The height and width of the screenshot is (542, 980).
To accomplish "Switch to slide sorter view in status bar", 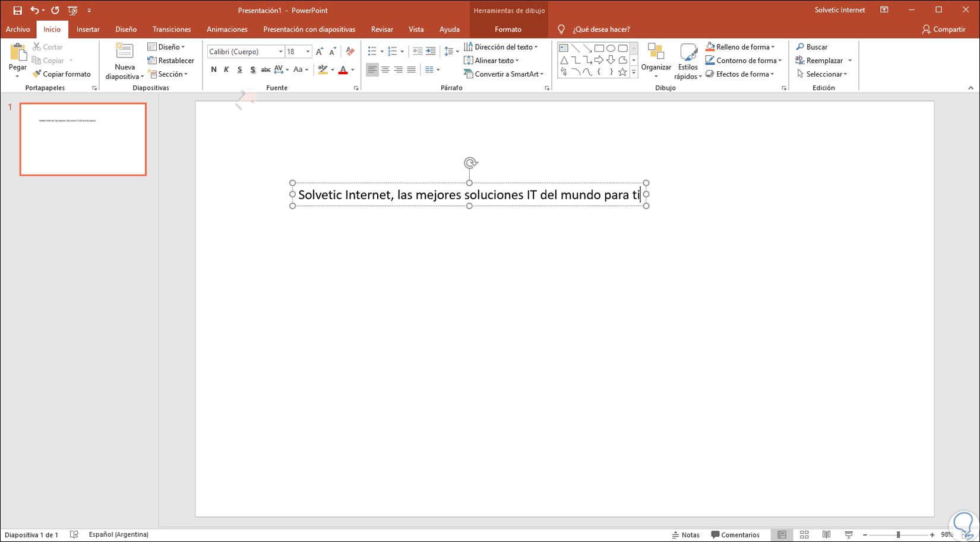I will [x=804, y=535].
